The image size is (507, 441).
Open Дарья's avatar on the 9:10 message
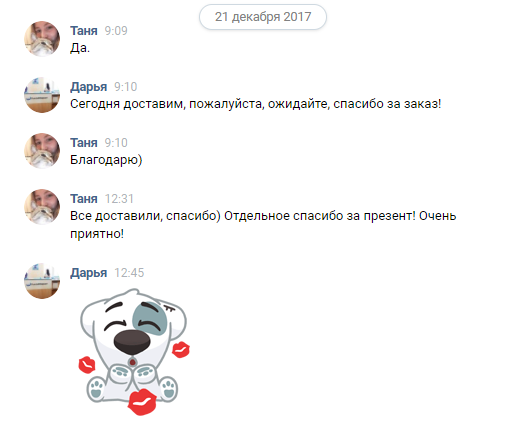coord(42,95)
